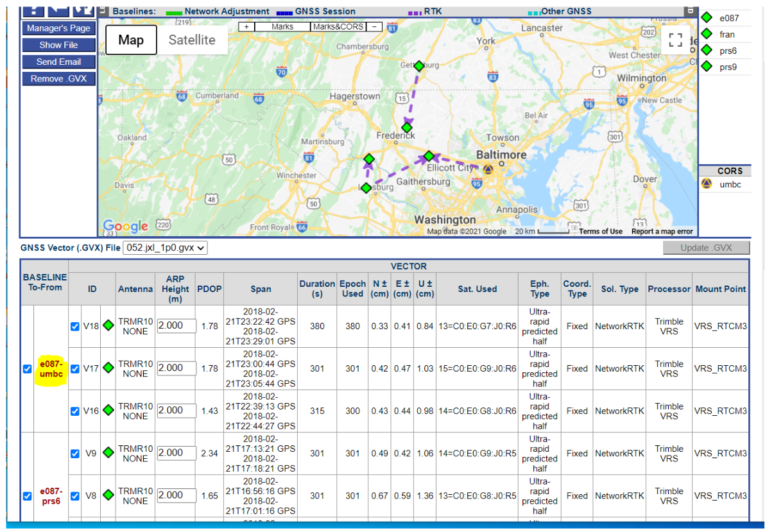Show Marks&CORS on the map
This screenshot has width=767, height=532.
[338, 27]
